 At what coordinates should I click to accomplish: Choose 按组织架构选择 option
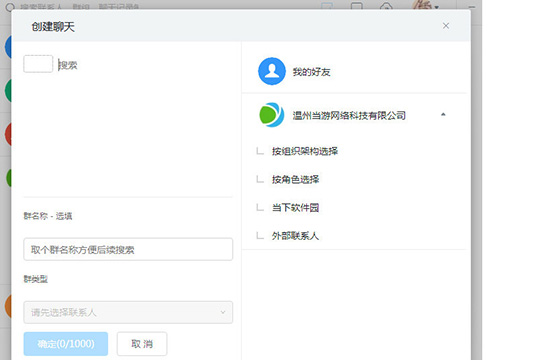coord(305,151)
